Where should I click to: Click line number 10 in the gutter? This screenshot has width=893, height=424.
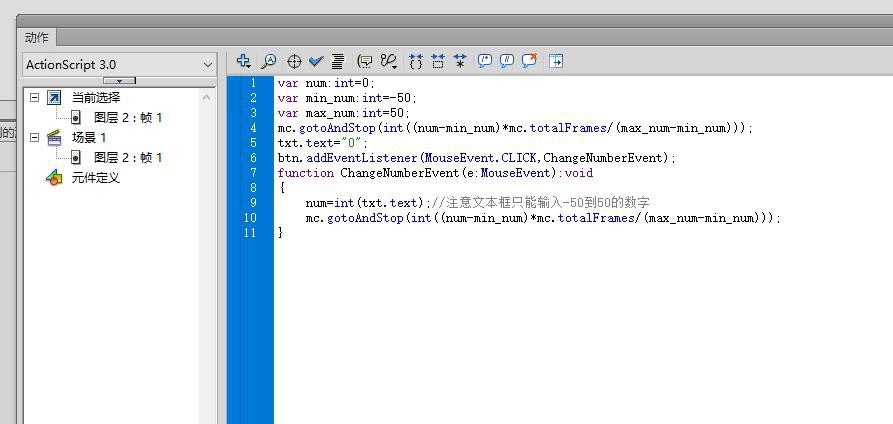250,218
